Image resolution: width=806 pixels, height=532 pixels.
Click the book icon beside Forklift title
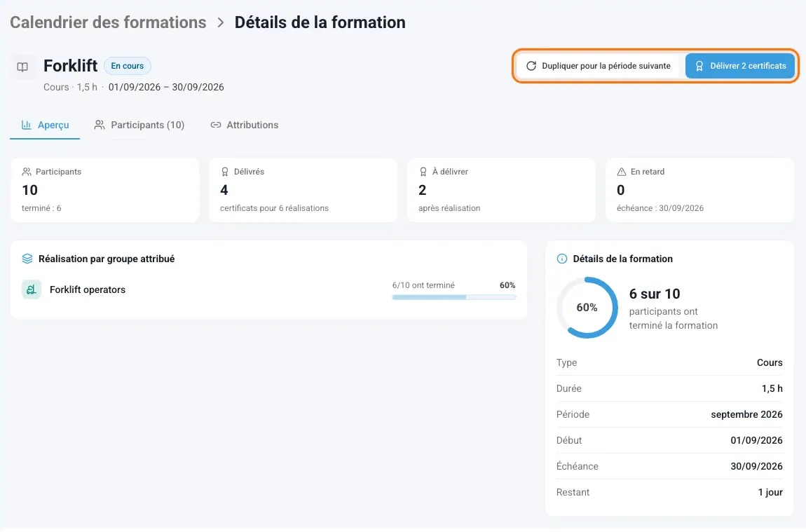pyautogui.click(x=22, y=67)
